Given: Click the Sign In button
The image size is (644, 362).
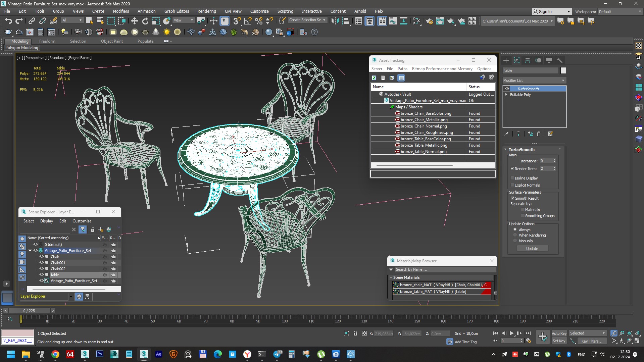Looking at the screenshot, I should click(x=551, y=12).
